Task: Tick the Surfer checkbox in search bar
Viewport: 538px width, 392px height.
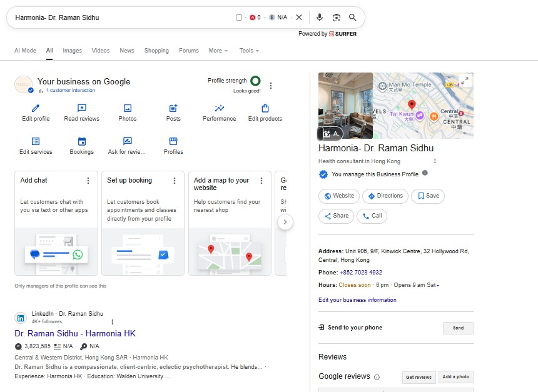Action: click(x=239, y=18)
